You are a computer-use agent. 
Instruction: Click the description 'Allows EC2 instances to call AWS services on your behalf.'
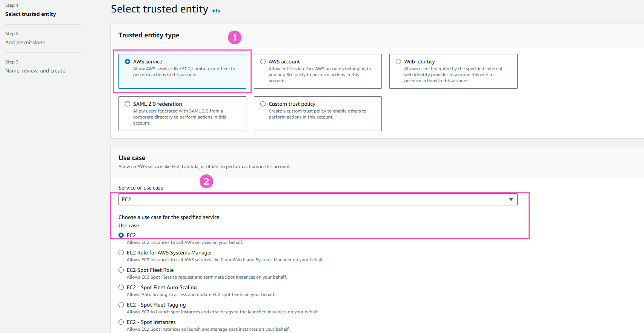point(185,242)
